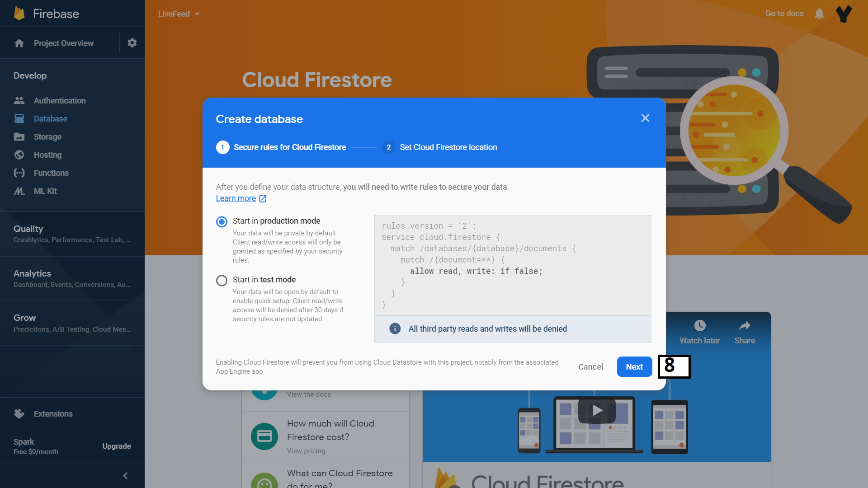
Task: Open ML Kit menu item
Action: (45, 191)
